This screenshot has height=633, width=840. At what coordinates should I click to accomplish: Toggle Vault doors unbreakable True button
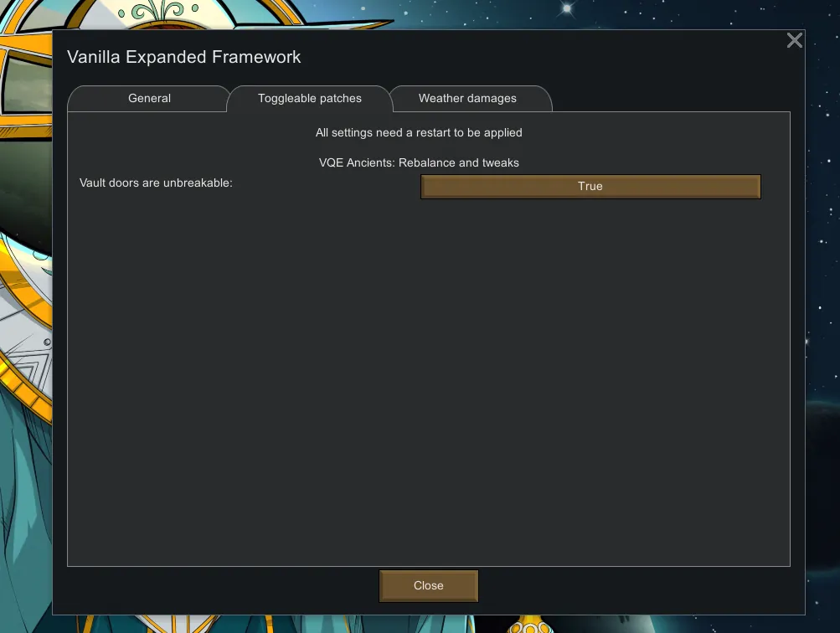click(x=590, y=187)
